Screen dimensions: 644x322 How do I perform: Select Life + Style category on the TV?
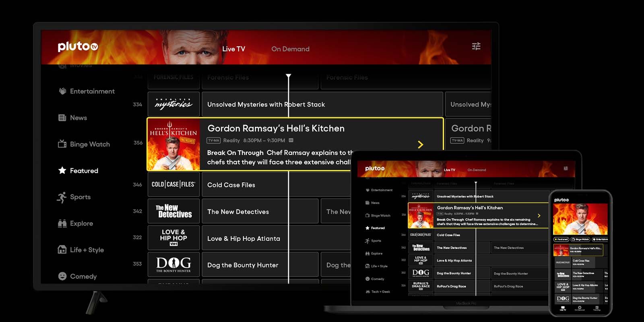pyautogui.click(x=81, y=250)
